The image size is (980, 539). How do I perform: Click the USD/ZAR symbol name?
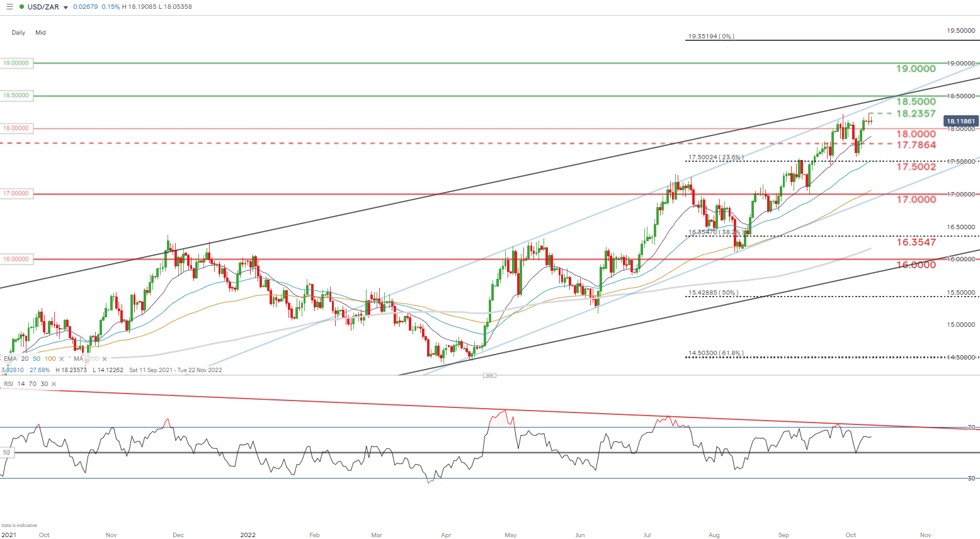43,7
